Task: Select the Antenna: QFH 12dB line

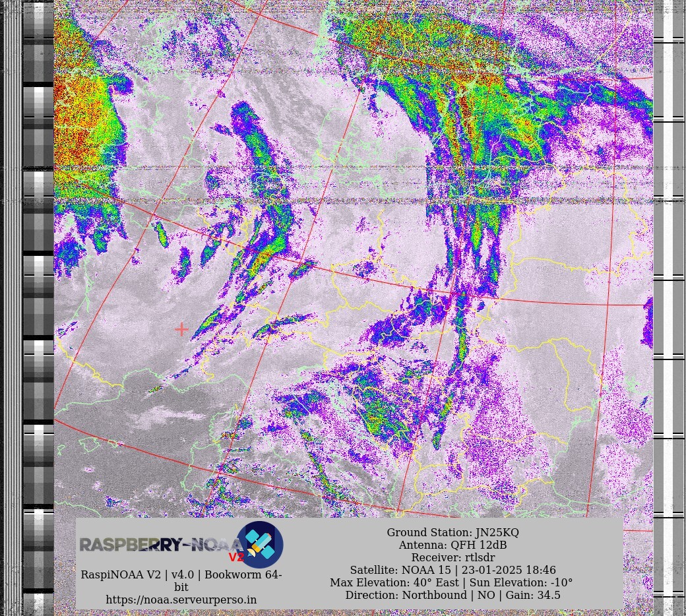Action: 452,545
